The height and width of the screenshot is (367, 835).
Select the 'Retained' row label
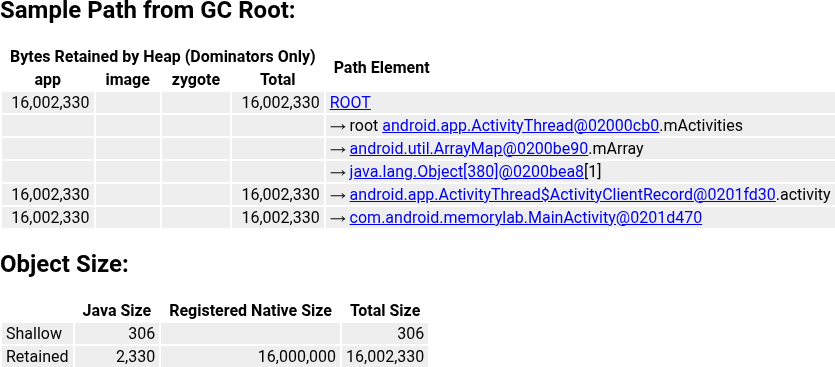point(37,356)
